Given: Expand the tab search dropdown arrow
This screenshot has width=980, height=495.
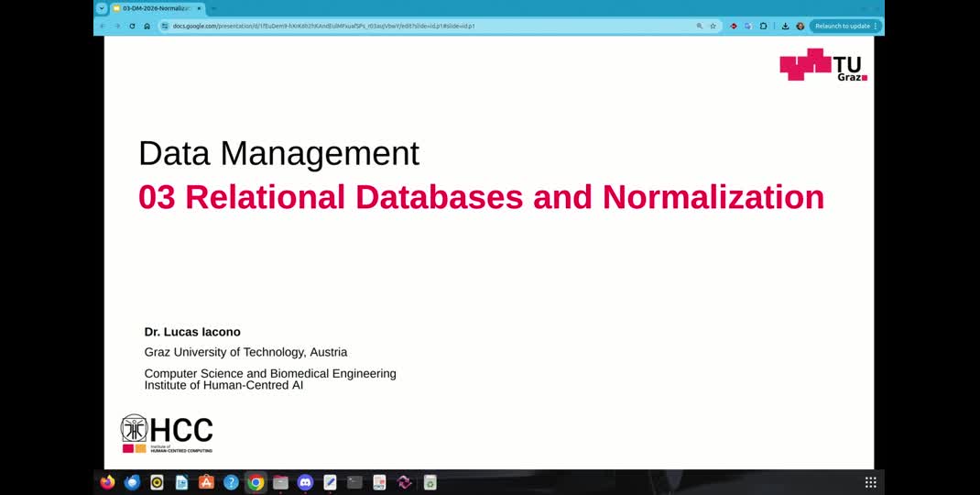Looking at the screenshot, I should [101, 8].
